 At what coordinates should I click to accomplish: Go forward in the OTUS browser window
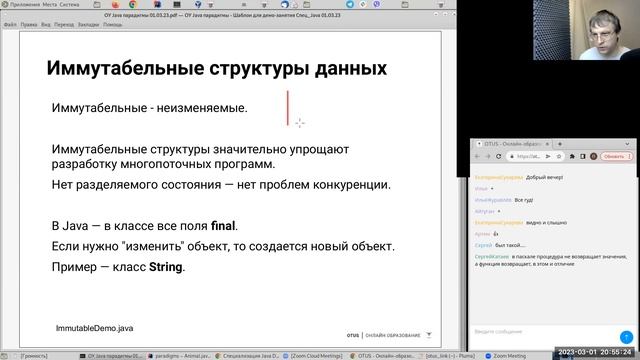(487, 156)
